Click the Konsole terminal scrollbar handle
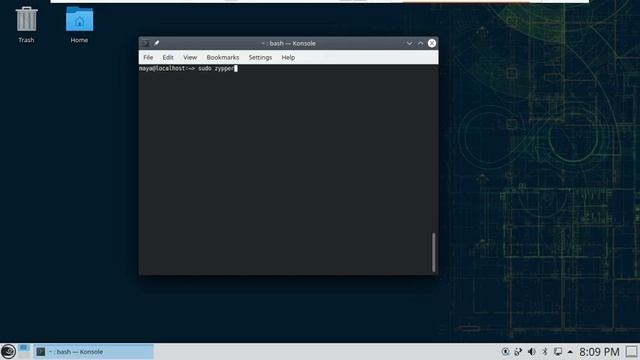 pyautogui.click(x=434, y=252)
